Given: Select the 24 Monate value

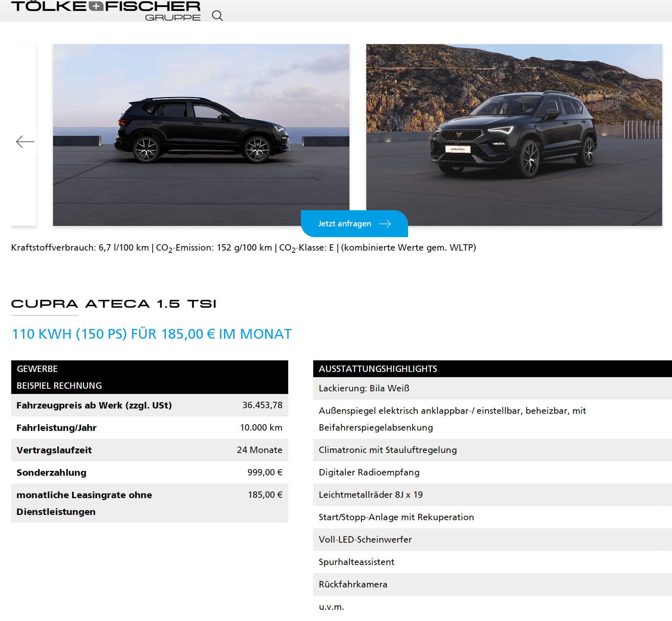Looking at the screenshot, I should click(x=260, y=450).
